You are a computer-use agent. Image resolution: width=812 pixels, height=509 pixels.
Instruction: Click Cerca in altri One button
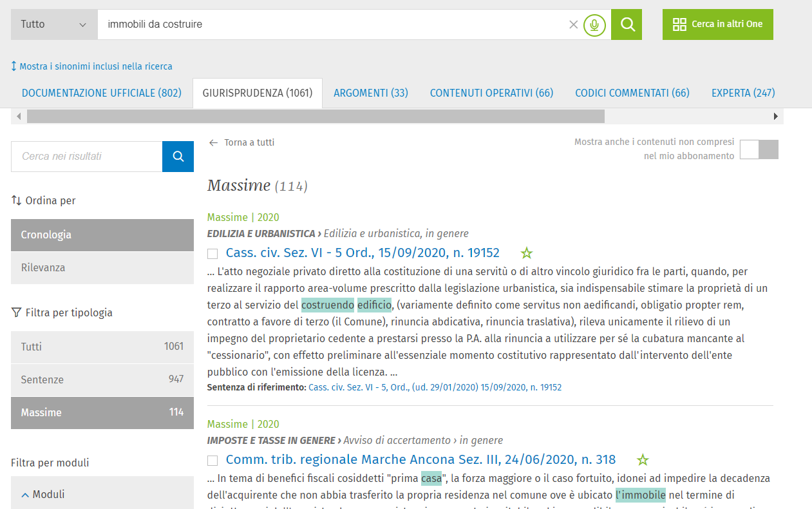(x=717, y=24)
